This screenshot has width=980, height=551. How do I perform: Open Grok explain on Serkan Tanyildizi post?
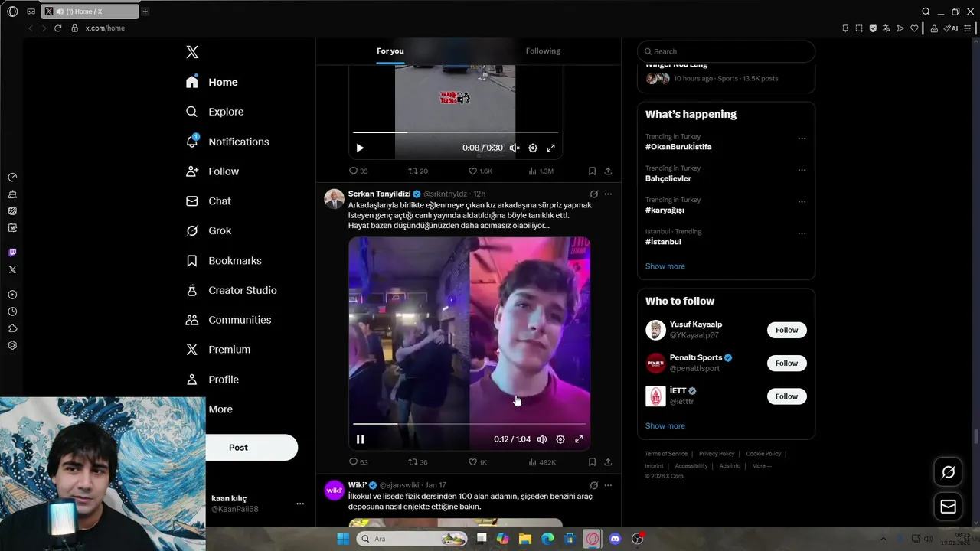coord(593,194)
